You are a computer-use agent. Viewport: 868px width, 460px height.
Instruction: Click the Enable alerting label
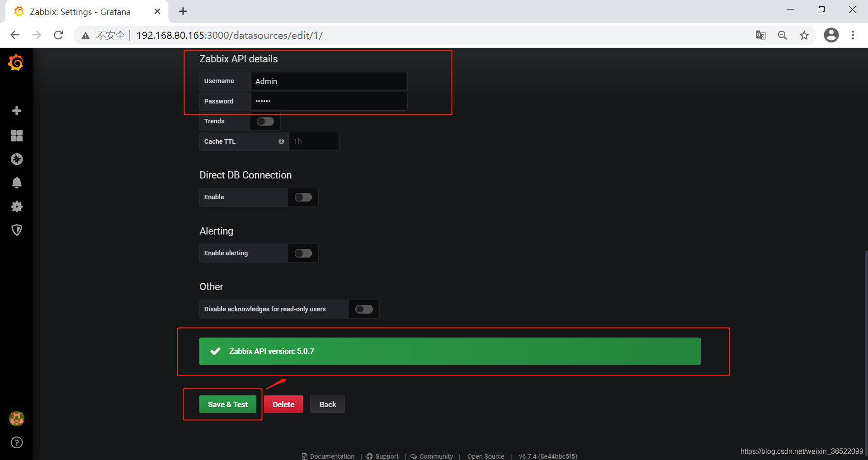point(226,253)
